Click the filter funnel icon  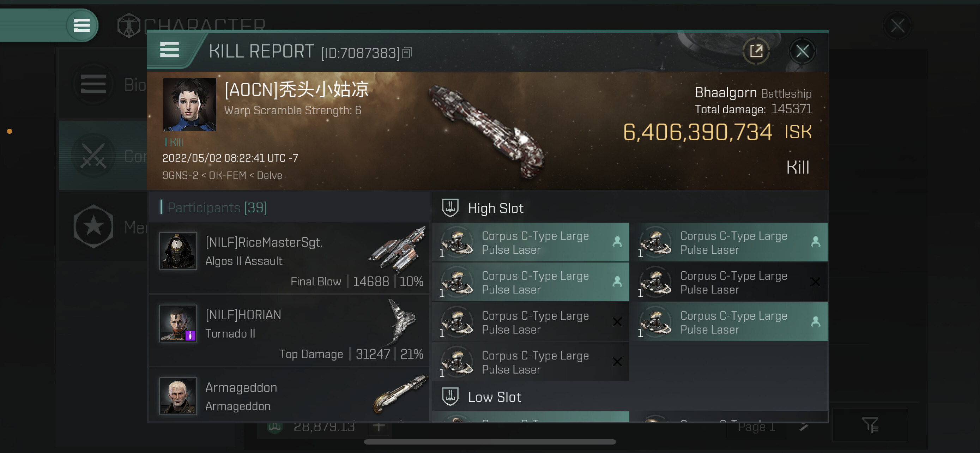click(869, 425)
